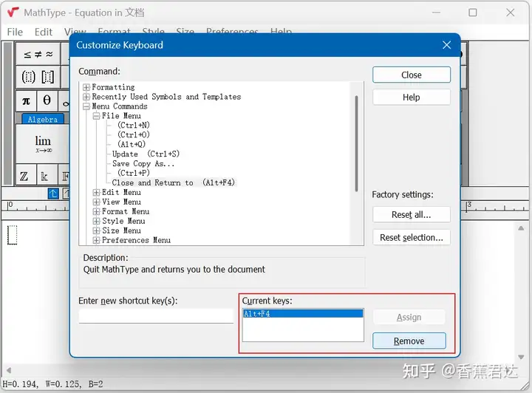Select Alt+F4 in Current keys list

tap(303, 314)
